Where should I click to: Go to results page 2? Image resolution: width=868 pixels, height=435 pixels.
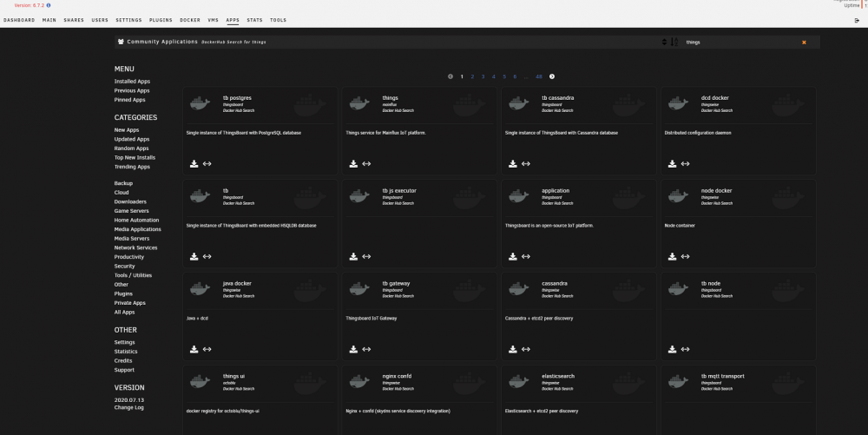[x=472, y=77]
